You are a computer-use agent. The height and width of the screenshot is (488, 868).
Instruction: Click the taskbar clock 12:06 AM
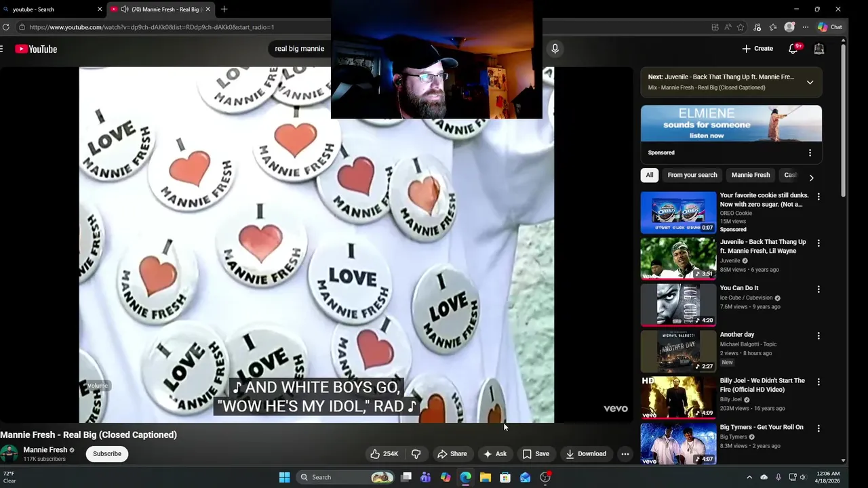828,477
